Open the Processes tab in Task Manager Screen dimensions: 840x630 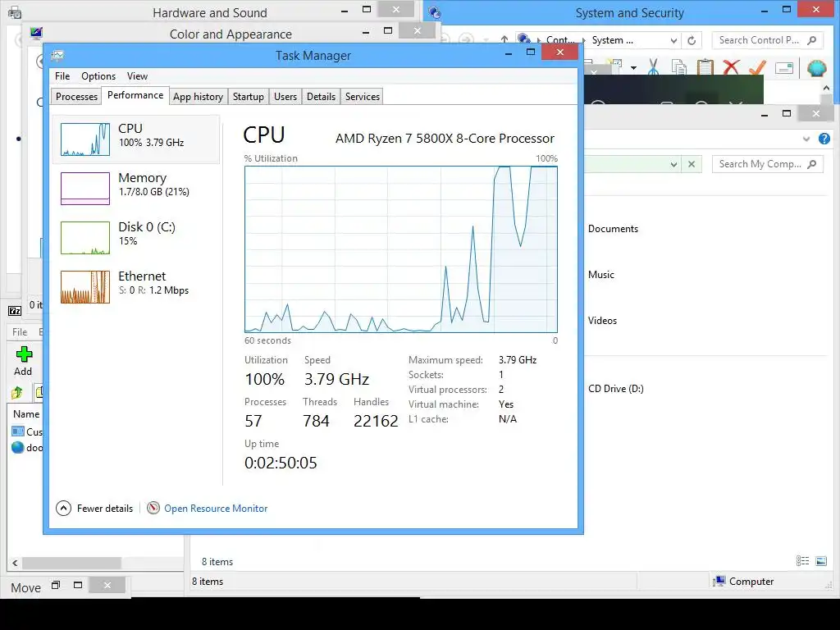click(x=76, y=97)
